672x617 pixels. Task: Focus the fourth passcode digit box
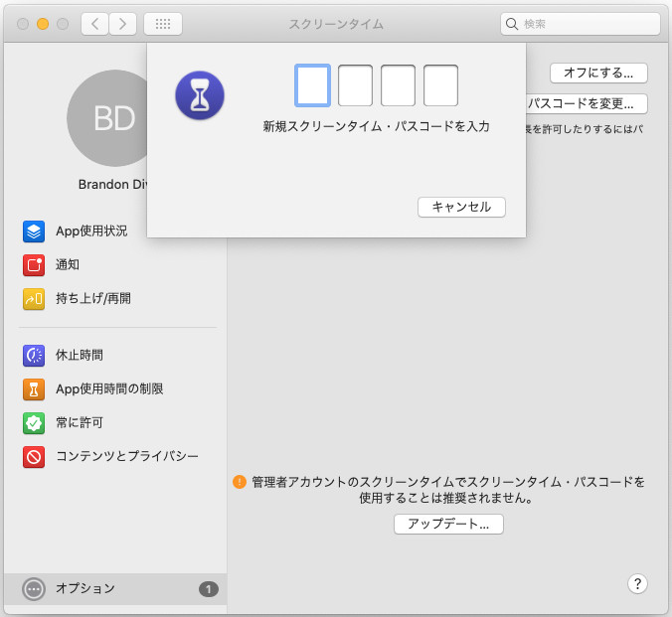click(x=440, y=85)
